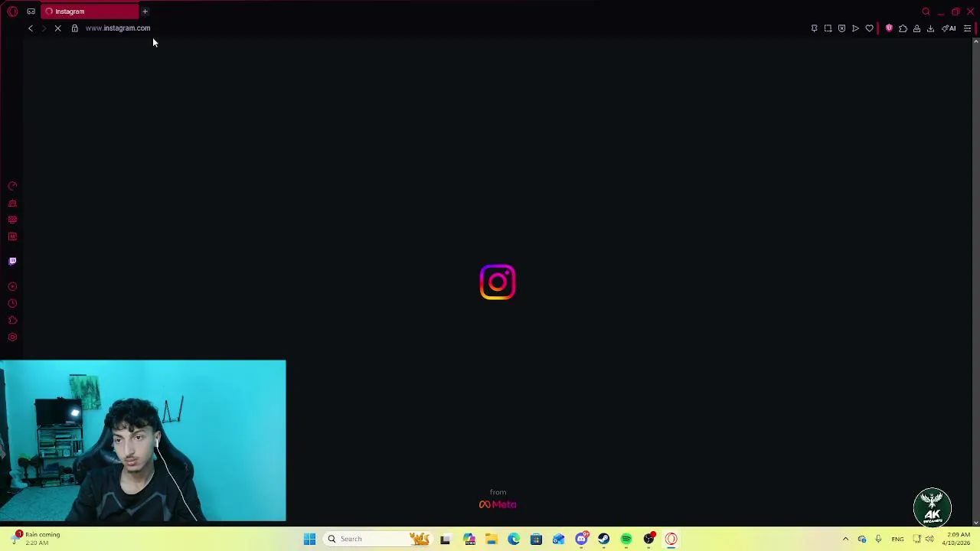The image size is (980, 551).
Task: Click the pin icon in toolbar
Action: [814, 28]
